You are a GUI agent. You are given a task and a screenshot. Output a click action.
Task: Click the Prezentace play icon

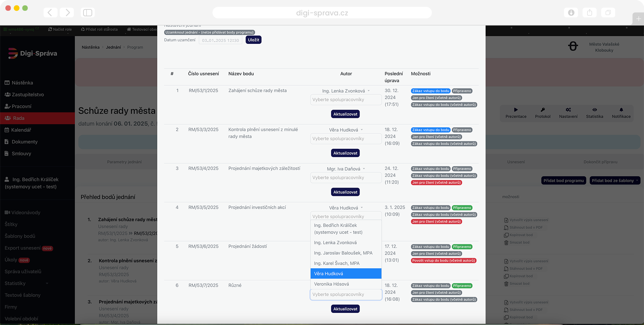click(x=516, y=110)
